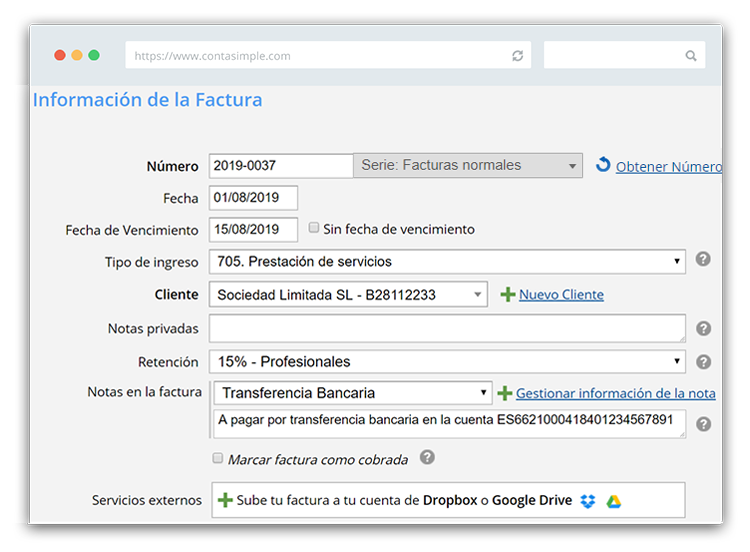The height and width of the screenshot is (552, 750).
Task: Click the Obtener Número link
Action: click(x=669, y=166)
